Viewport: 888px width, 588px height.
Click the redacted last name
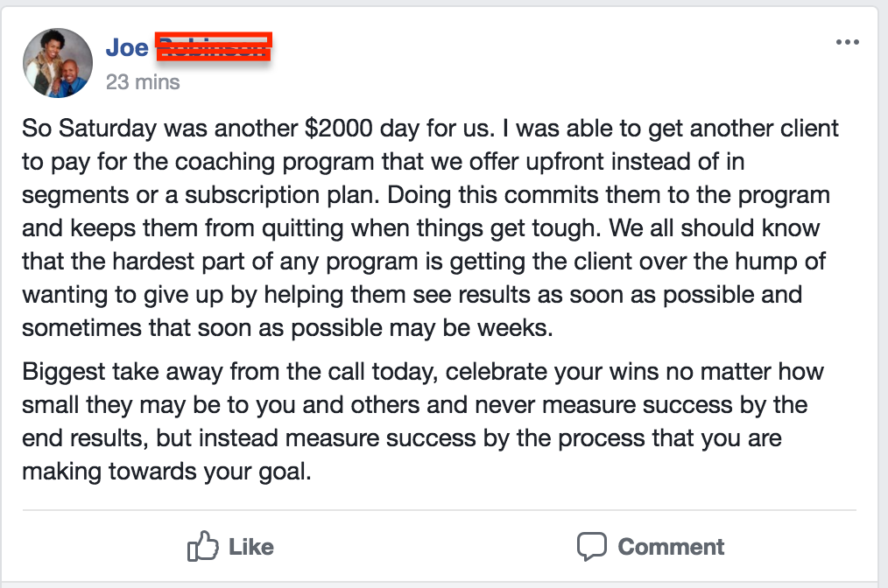pos(214,46)
